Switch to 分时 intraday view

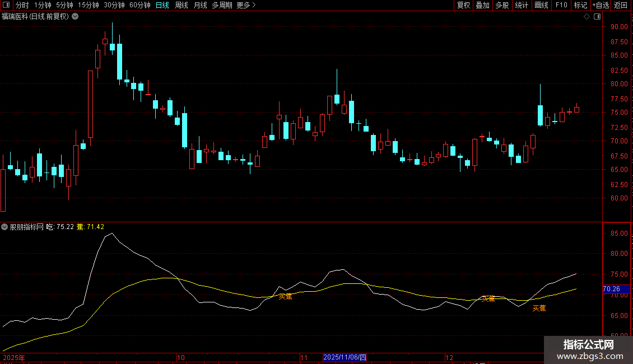(x=22, y=5)
